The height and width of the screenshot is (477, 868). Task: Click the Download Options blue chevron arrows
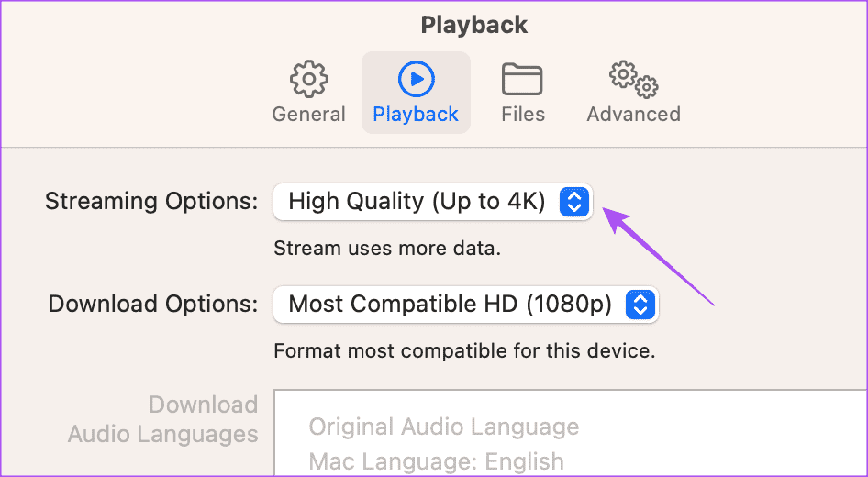tap(639, 305)
